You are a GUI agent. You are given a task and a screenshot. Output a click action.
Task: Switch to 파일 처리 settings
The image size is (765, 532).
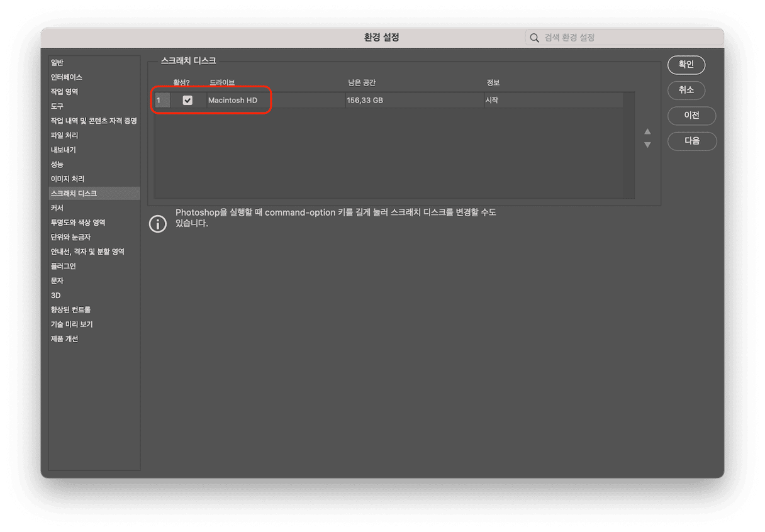click(x=64, y=135)
